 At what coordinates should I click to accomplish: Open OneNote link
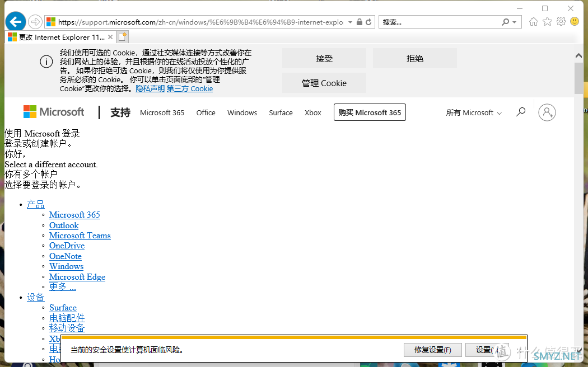coord(66,256)
